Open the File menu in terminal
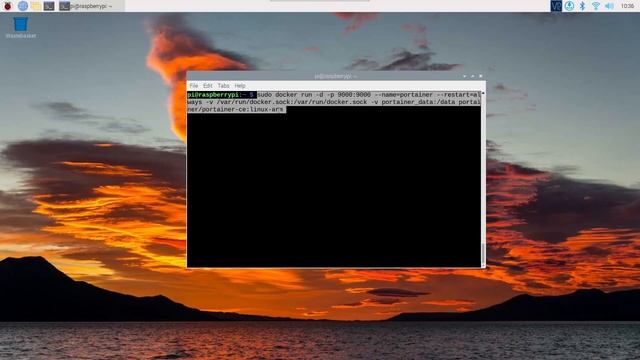640x360 pixels. coord(194,86)
